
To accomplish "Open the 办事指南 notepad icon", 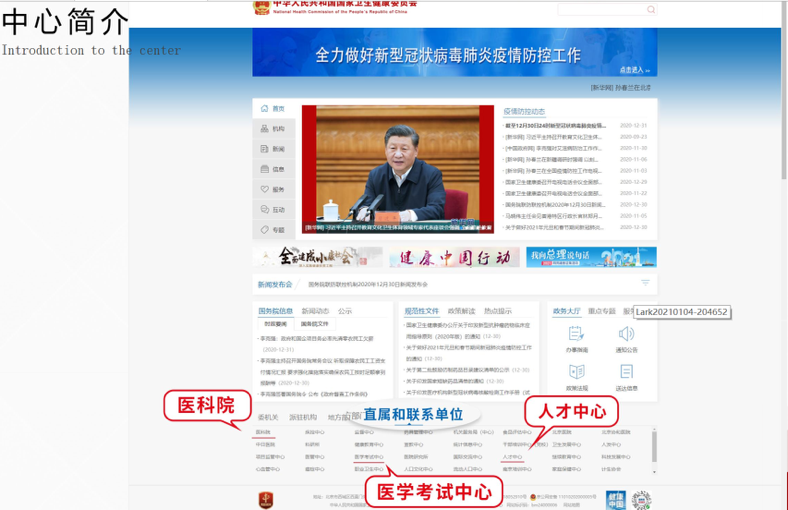I will click(576, 334).
